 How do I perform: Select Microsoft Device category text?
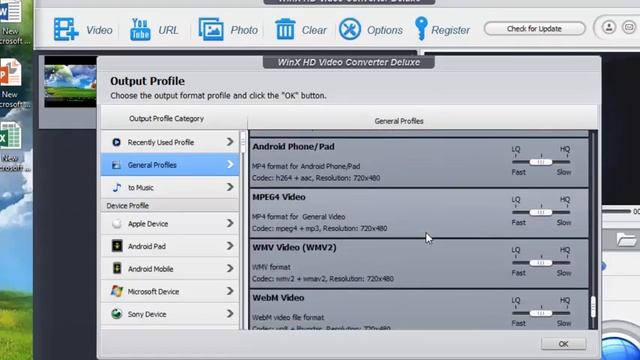(x=153, y=291)
